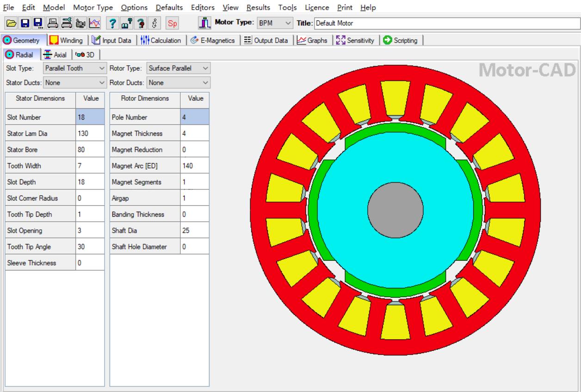The width and height of the screenshot is (581, 392).
Task: Open the Model menu
Action: pyautogui.click(x=53, y=7)
